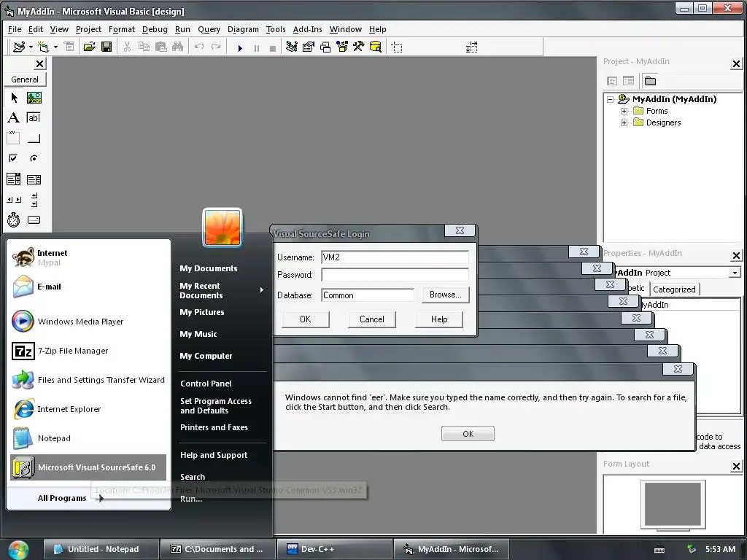Viewport: 747px width, 560px height.
Task: Click the Browse... button for Database
Action: [x=446, y=295]
